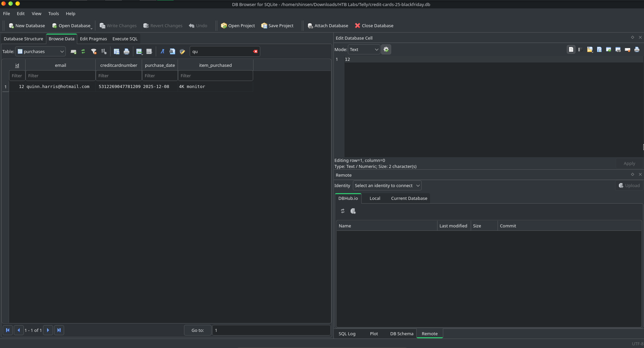Apply changes in Edit Database Cell panel
This screenshot has height=348, width=644.
click(x=629, y=163)
